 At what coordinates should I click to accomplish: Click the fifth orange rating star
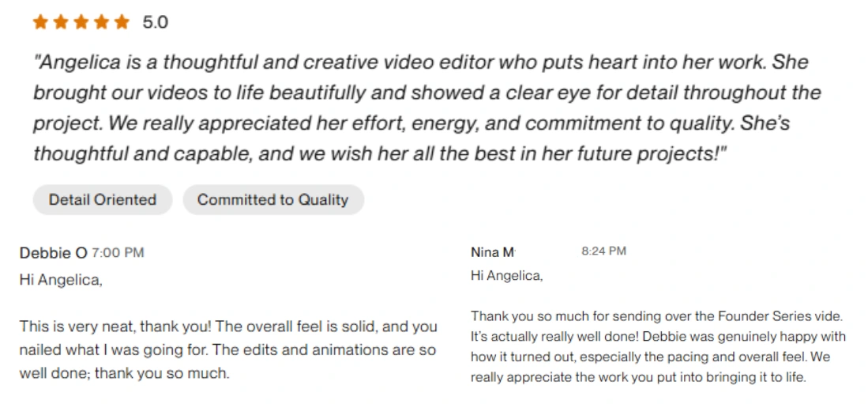pyautogui.click(x=121, y=23)
